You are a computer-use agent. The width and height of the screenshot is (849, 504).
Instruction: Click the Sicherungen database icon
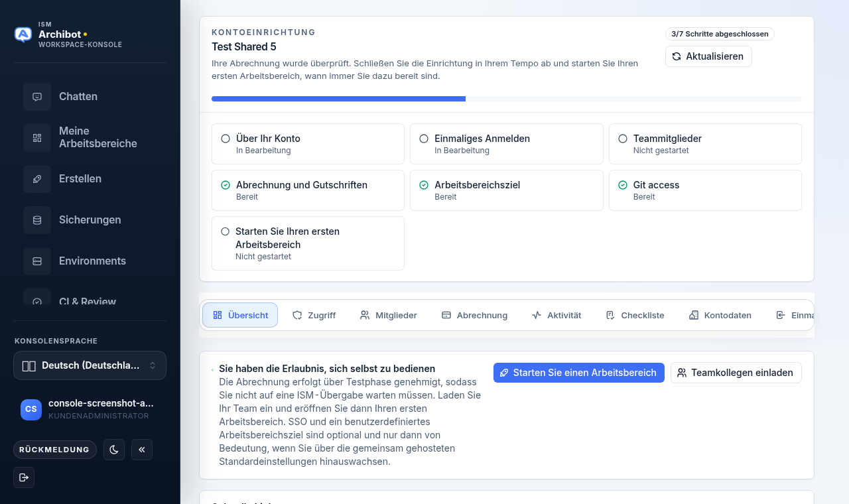(x=37, y=220)
